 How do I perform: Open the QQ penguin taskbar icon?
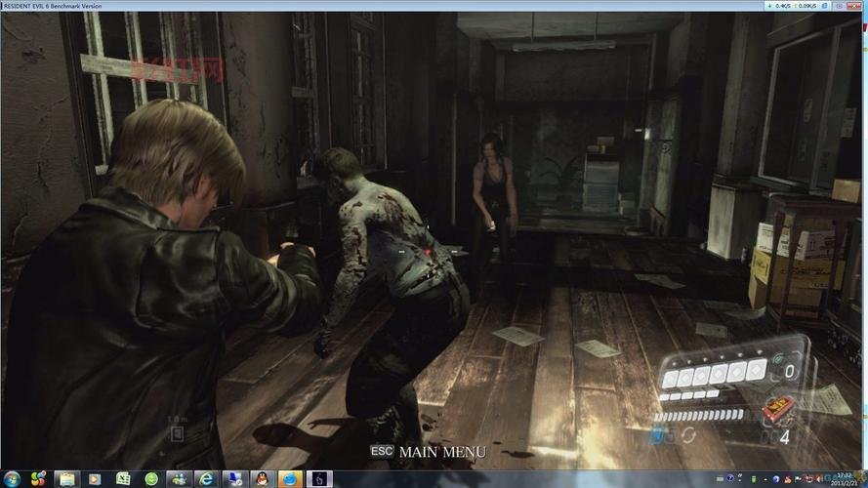click(x=263, y=478)
